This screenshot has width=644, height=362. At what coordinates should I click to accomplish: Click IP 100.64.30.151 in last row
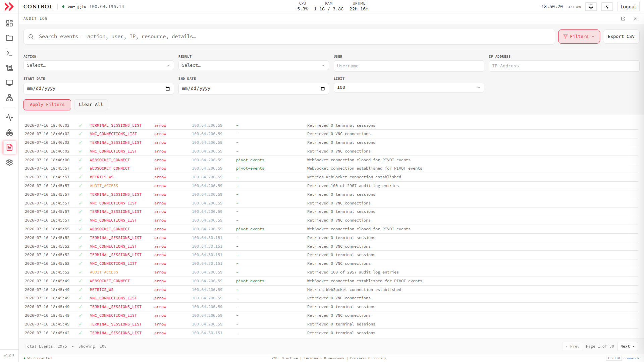[x=207, y=333]
